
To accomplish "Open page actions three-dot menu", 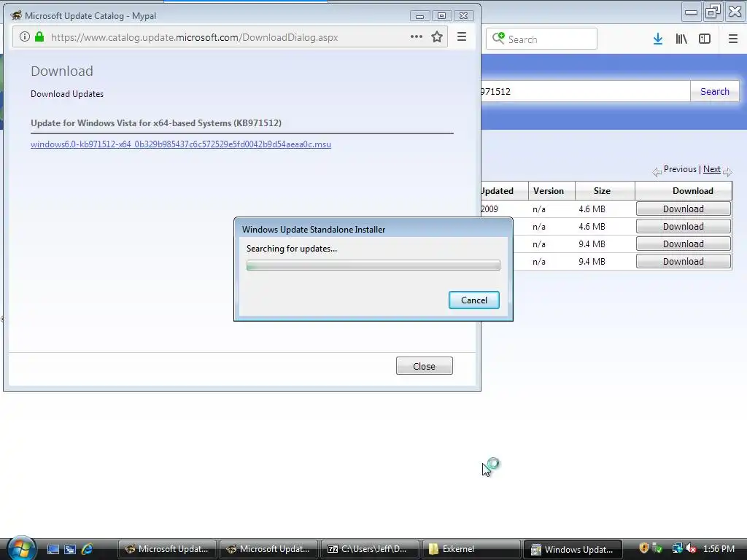I will [417, 36].
